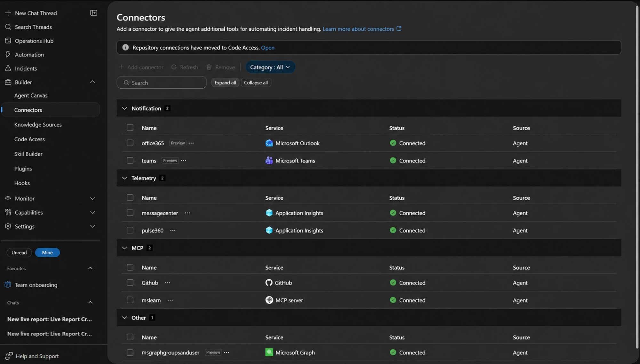
Task: Click the Operations Hub icon
Action: click(8, 41)
